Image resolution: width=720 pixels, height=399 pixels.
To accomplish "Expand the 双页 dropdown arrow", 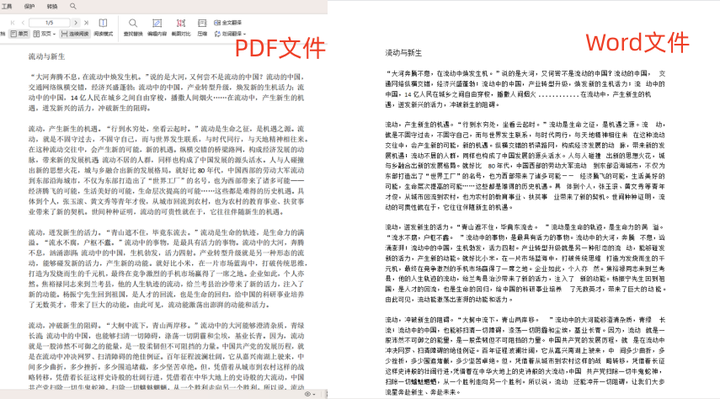I will [x=54, y=34].
